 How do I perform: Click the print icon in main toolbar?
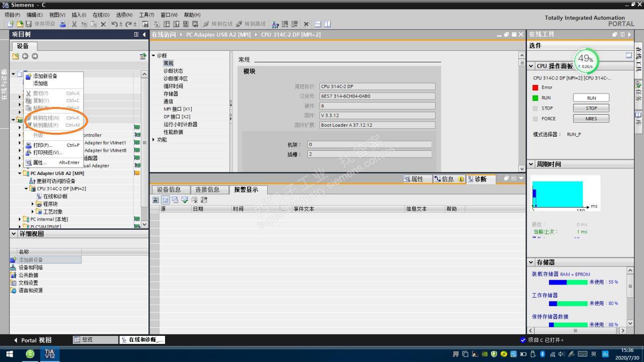point(63,24)
